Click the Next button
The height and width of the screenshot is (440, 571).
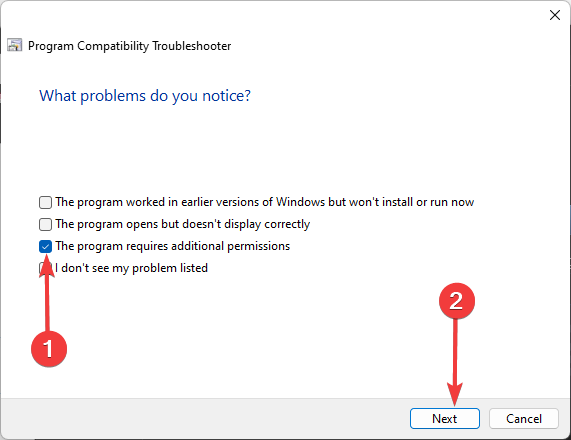(x=445, y=419)
